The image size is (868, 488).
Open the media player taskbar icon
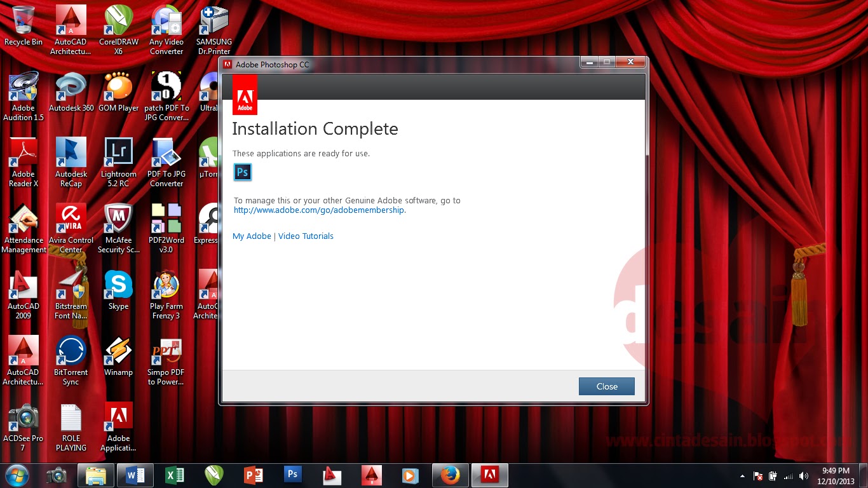pos(410,475)
